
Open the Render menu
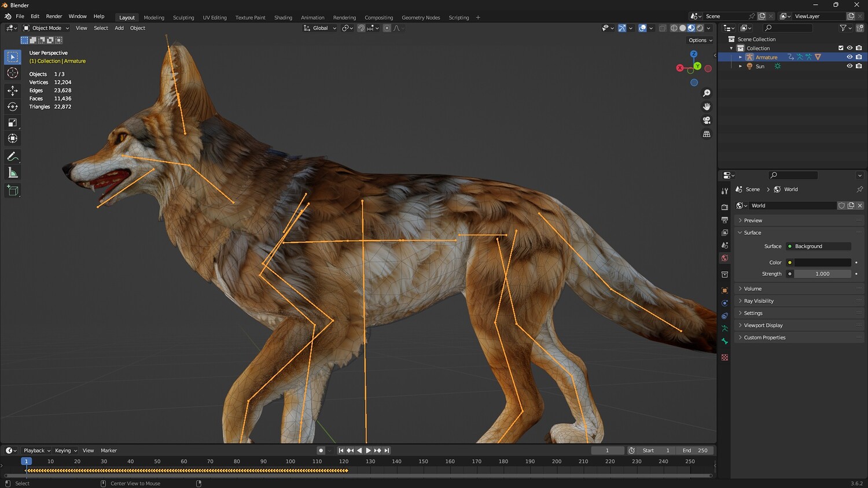(x=54, y=16)
